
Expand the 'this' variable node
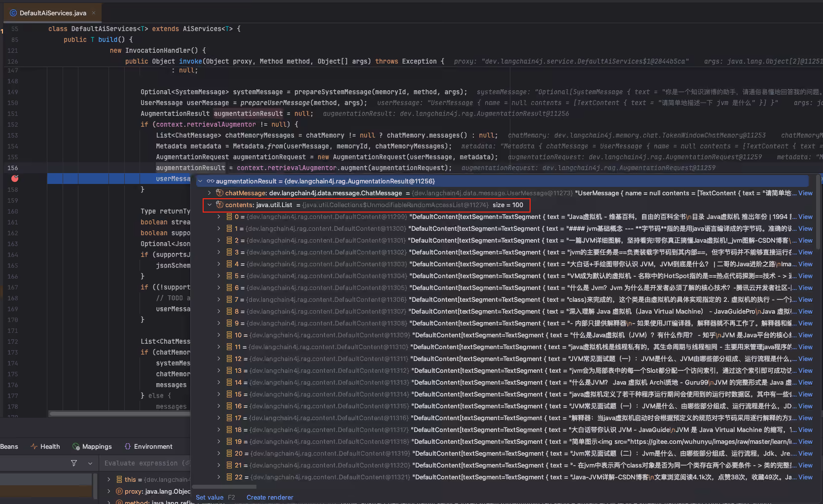click(109, 479)
